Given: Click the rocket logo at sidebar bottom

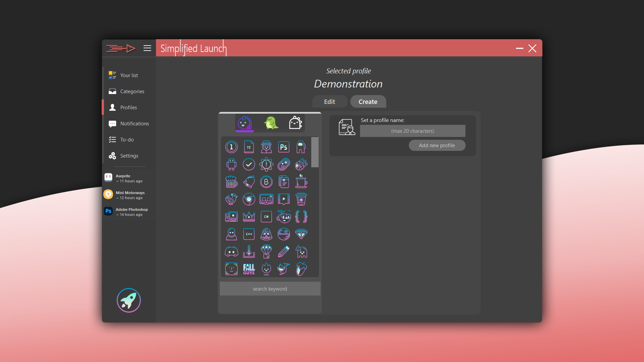Looking at the screenshot, I should click(x=128, y=300).
